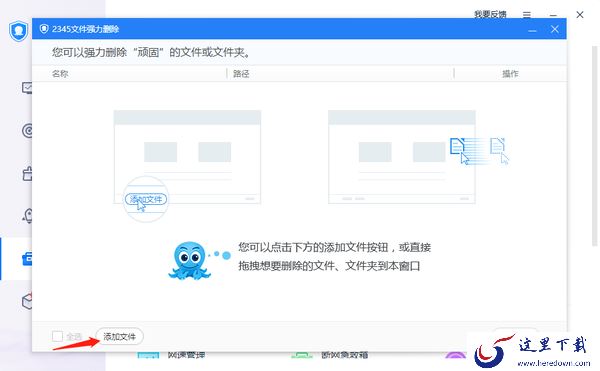Click the add-file illustration thumbnail

coord(187,157)
